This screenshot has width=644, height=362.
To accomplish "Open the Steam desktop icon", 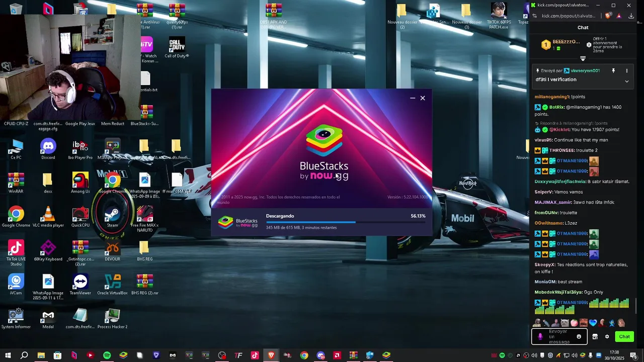I will point(112,217).
